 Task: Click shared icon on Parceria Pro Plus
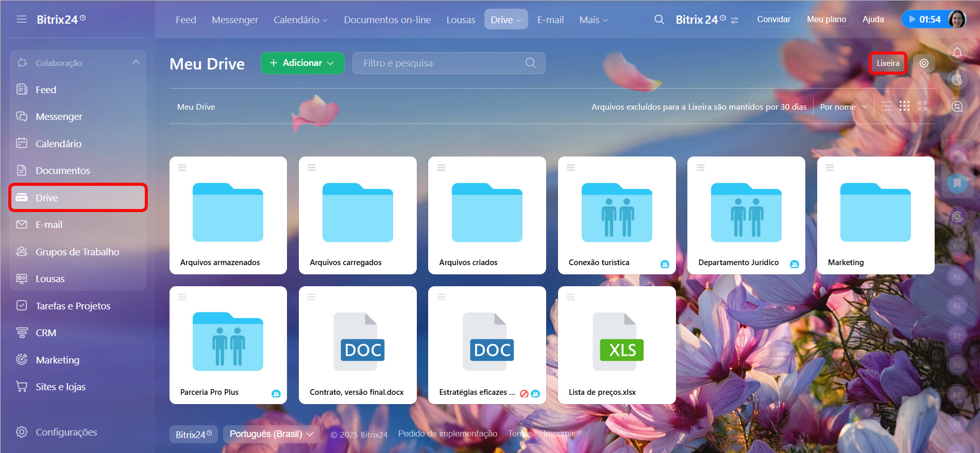coord(276,393)
